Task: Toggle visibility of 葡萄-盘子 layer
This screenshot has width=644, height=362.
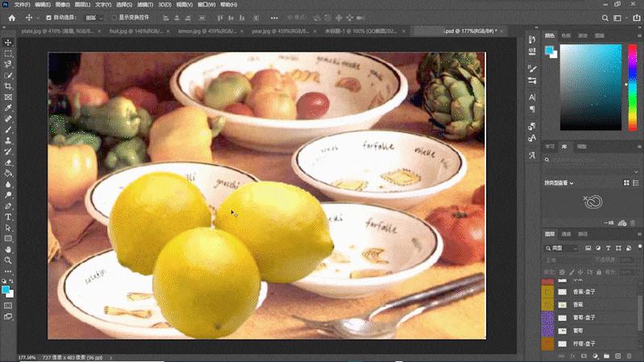Action: (548, 317)
